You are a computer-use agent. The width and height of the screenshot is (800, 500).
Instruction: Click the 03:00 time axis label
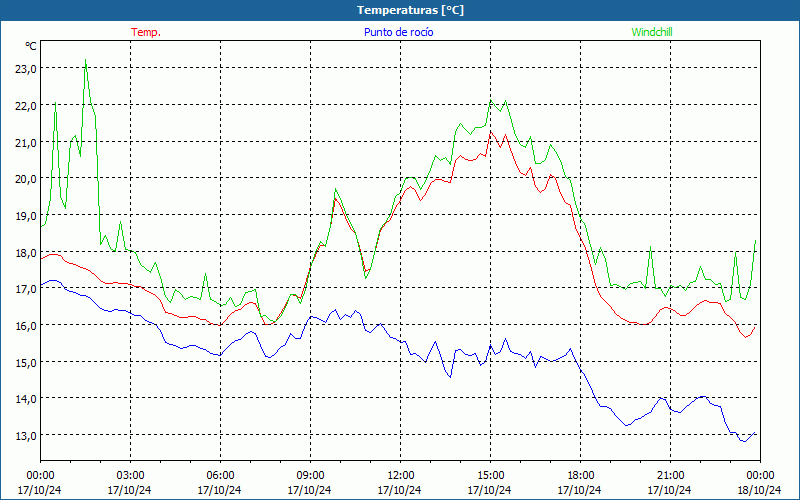[130, 476]
